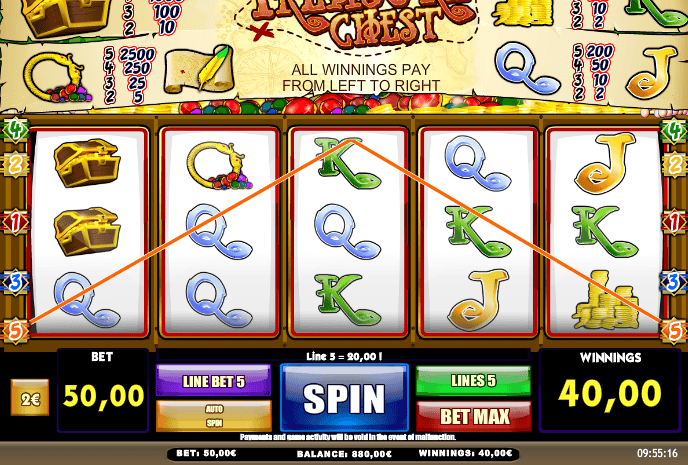688x465 pixels.
Task: Change the LINE BET 5 setting
Action: tap(213, 381)
